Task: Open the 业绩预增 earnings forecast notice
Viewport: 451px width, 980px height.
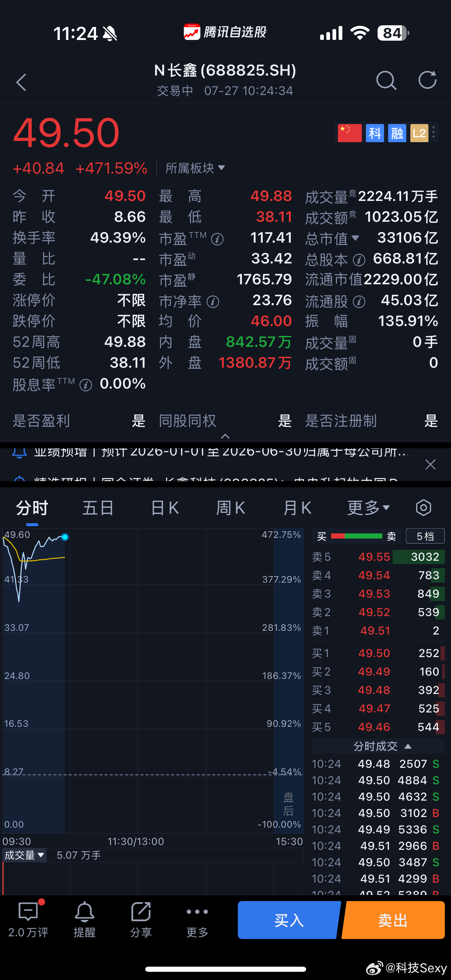Action: 221,452
